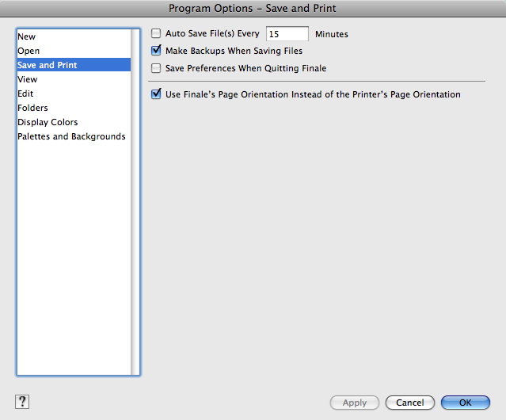The image size is (506, 420).
Task: Click the Apply button
Action: coord(354,403)
